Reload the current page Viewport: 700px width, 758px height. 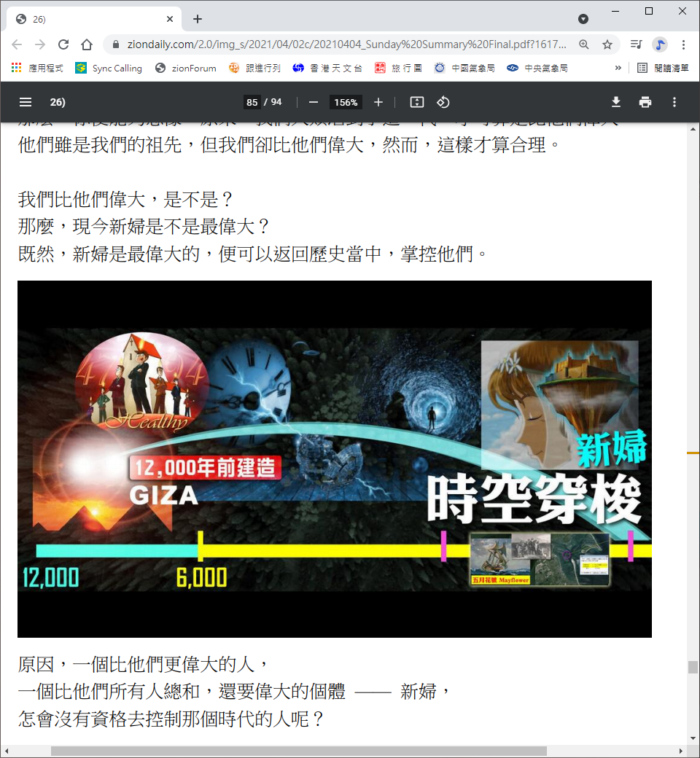click(63, 44)
